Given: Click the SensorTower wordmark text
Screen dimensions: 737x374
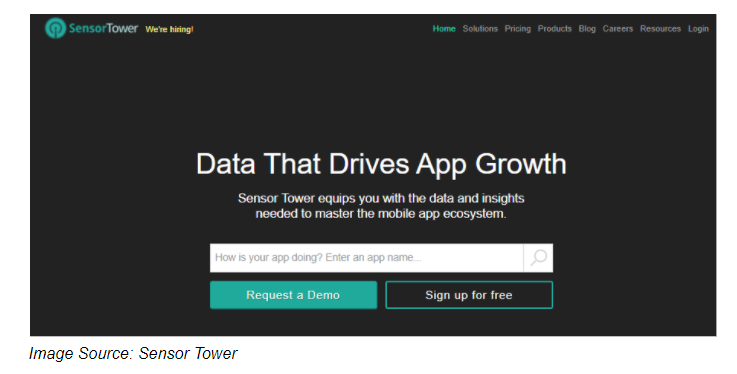Looking at the screenshot, I should pos(103,28).
